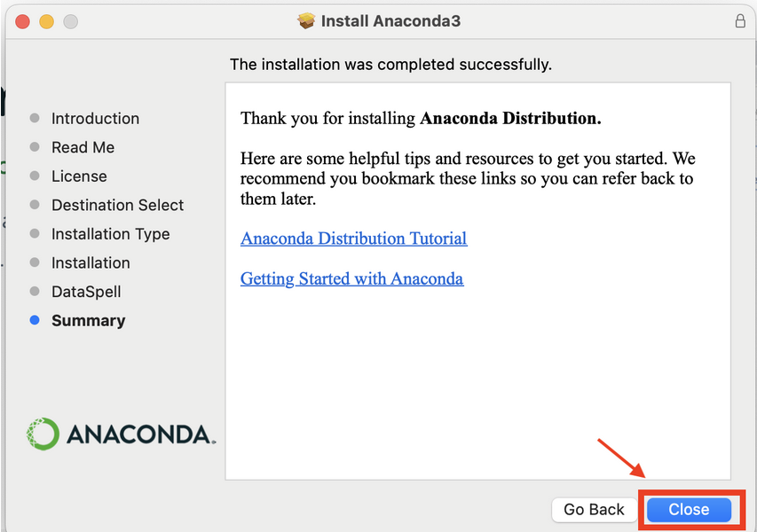Select the Read Me step
This screenshot has width=757, height=532.
click(x=83, y=147)
